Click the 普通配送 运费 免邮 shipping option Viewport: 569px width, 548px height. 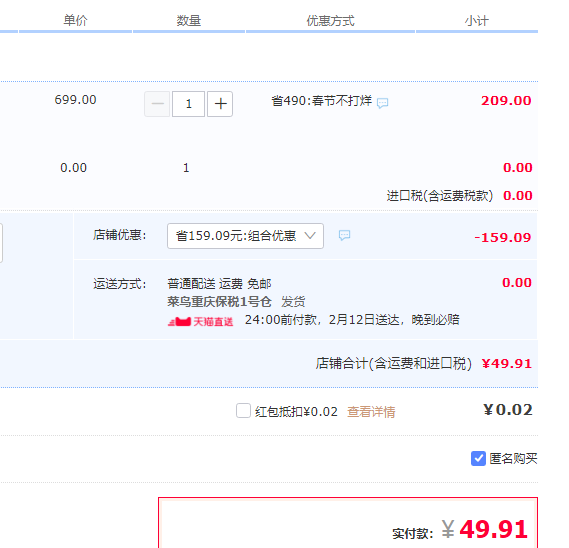(x=219, y=283)
